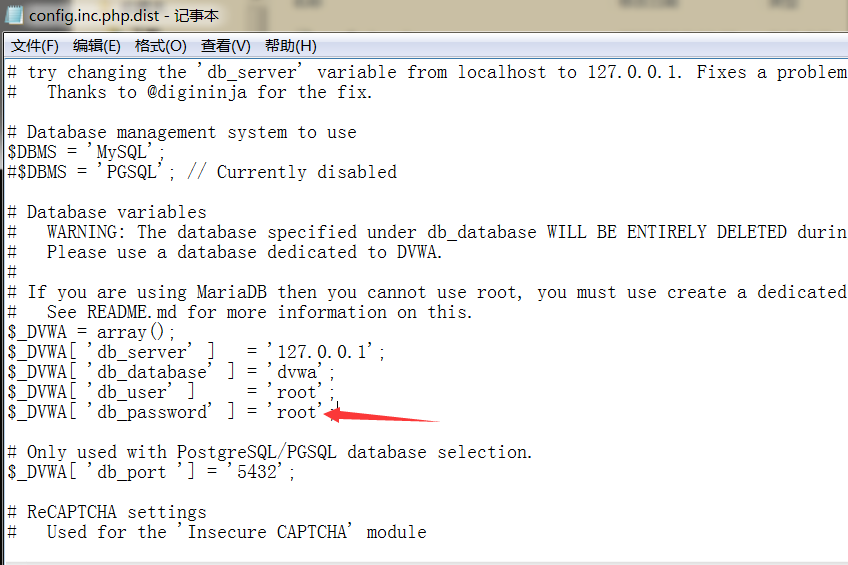Open the 文件(F) File menu
Image resolution: width=848 pixels, height=565 pixels.
tap(34, 46)
